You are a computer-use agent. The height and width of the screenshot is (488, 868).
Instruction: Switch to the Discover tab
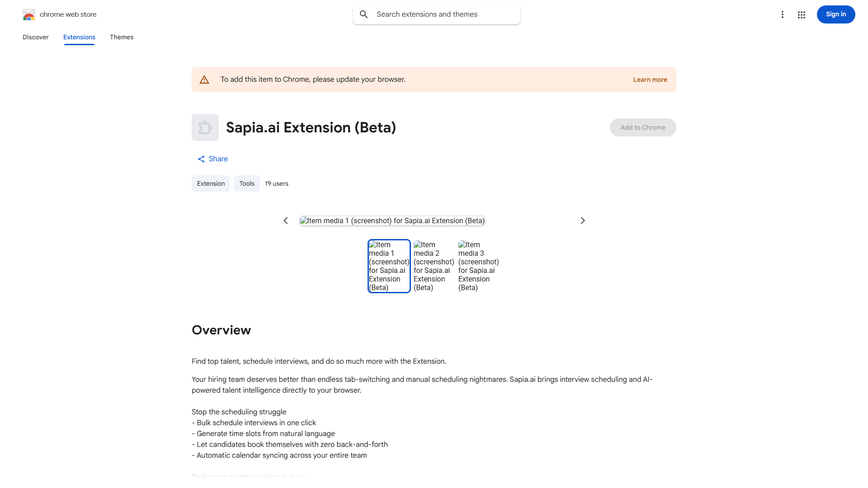point(35,37)
